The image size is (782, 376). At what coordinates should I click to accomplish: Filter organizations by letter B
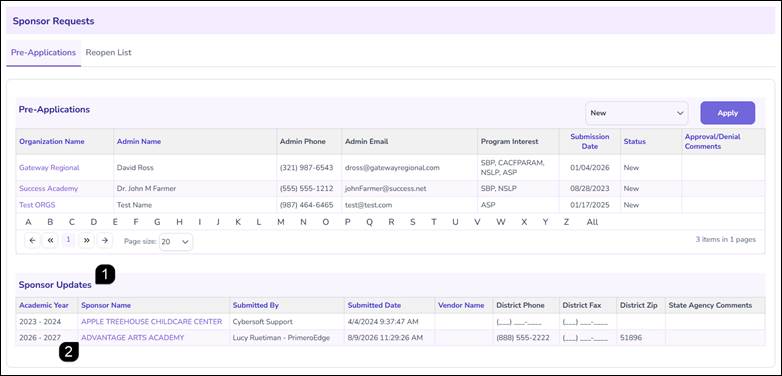click(50, 222)
